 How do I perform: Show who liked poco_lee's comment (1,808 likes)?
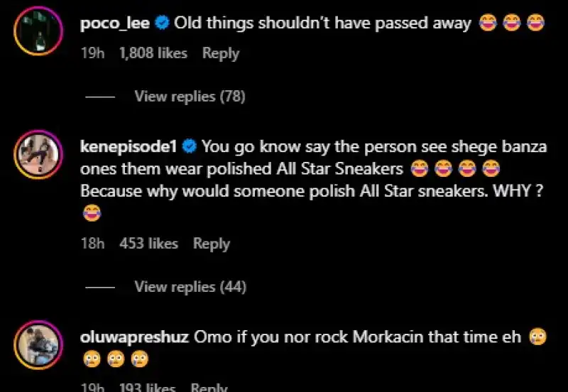pyautogui.click(x=153, y=53)
